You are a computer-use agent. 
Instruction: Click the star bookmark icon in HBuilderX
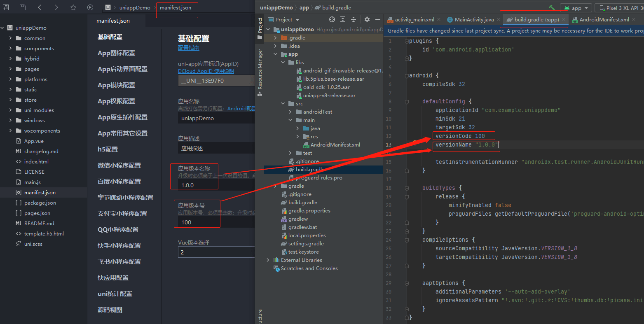click(73, 7)
